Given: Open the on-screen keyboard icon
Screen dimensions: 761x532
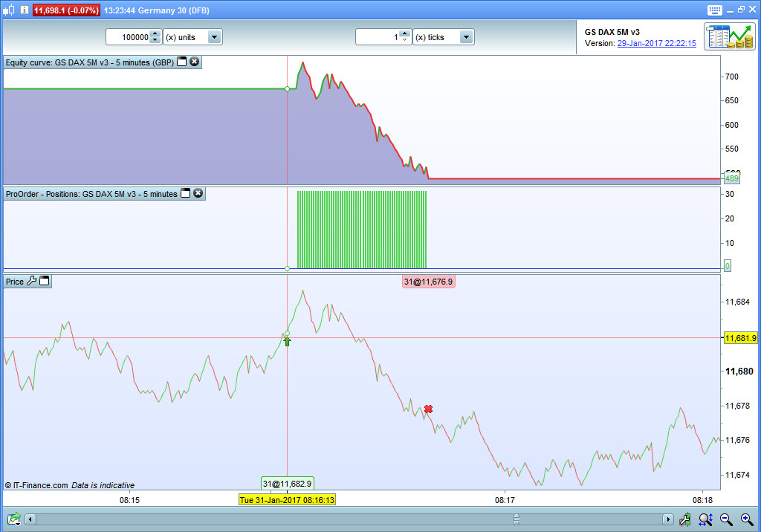Looking at the screenshot, I should point(715,10).
